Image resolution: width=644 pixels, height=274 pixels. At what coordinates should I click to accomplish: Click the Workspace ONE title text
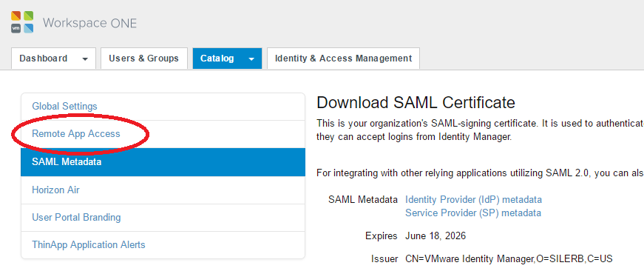tap(90, 23)
